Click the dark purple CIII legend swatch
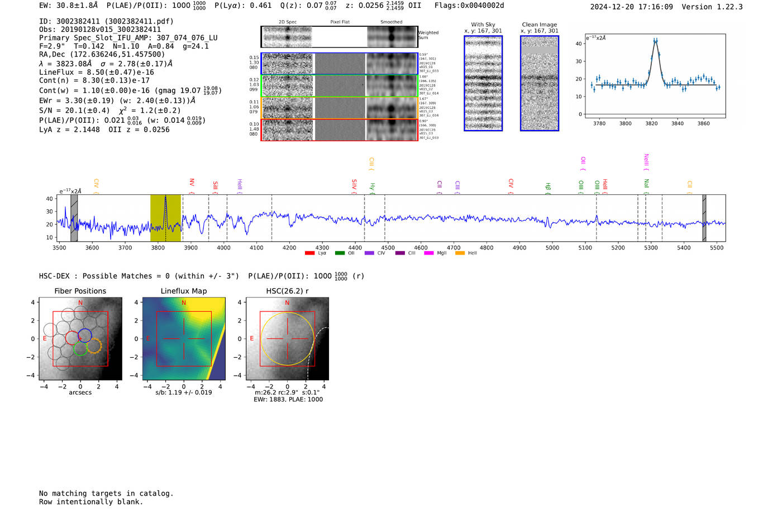Image resolution: width=782 pixels, height=532 pixels. pyautogui.click(x=400, y=253)
